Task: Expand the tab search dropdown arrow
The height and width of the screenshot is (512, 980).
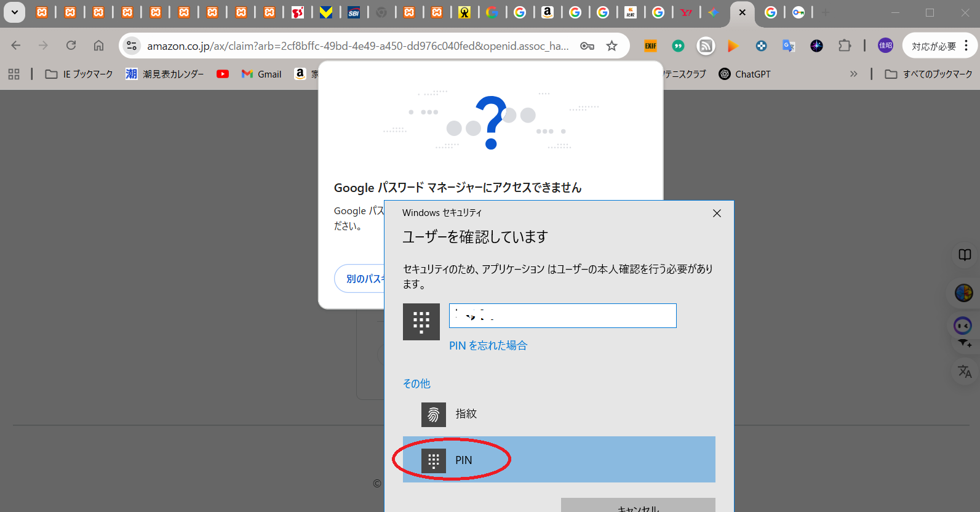Action: pyautogui.click(x=14, y=12)
